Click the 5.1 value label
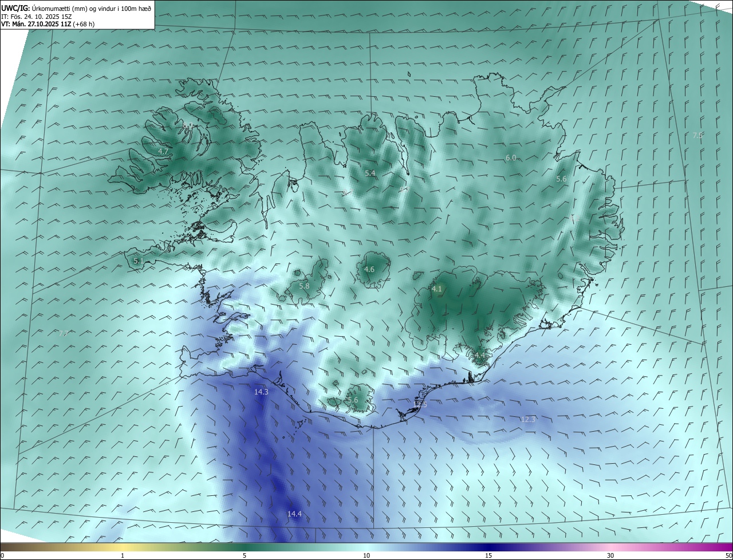Screen dimensions: 733x560 (138, 261)
